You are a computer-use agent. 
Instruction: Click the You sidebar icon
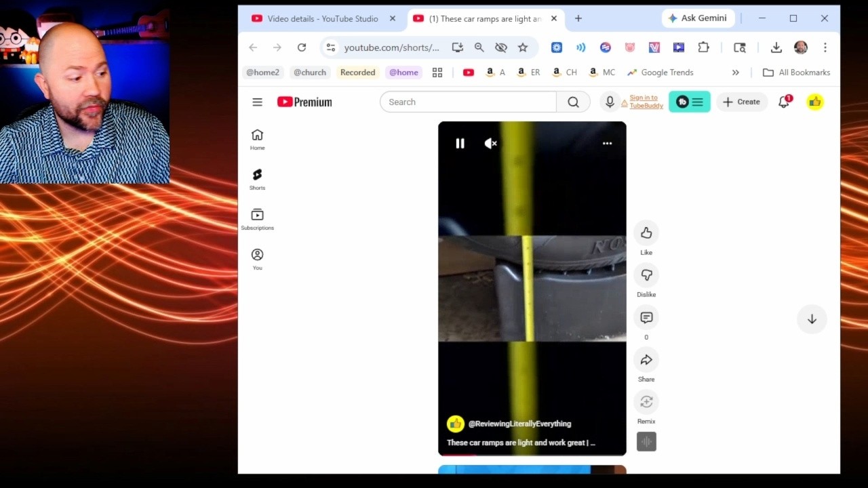coord(257,258)
